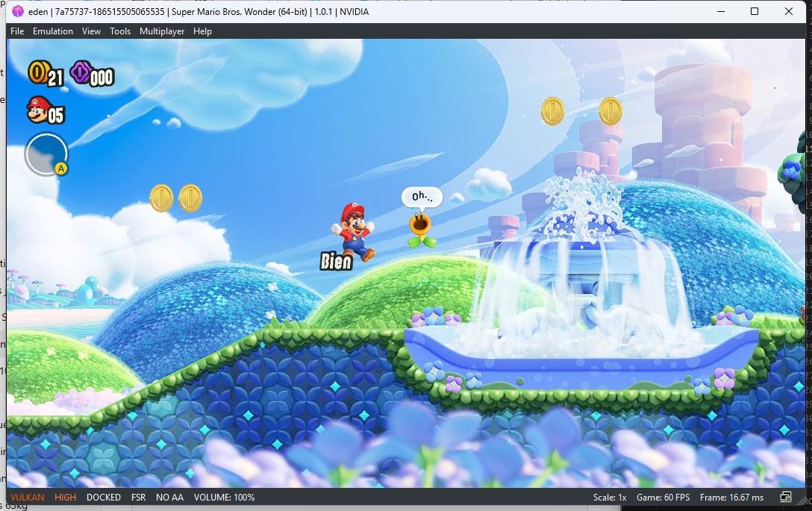
Task: Click the Mario lives head icon
Action: pyautogui.click(x=38, y=109)
